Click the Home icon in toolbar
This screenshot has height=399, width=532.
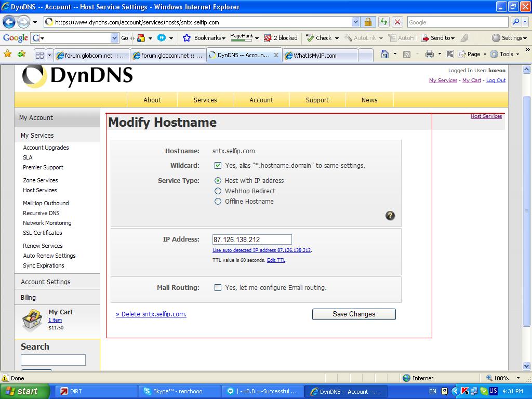(x=385, y=54)
